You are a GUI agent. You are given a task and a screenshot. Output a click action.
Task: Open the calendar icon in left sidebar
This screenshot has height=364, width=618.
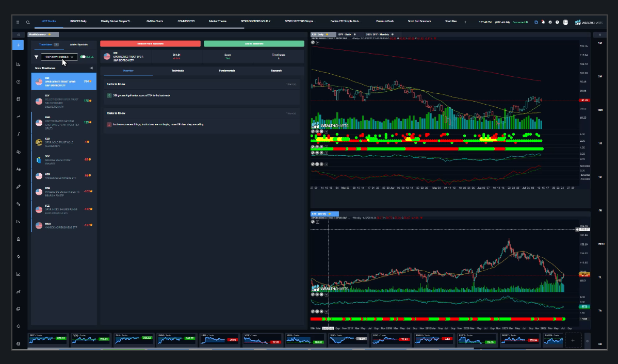click(18, 99)
